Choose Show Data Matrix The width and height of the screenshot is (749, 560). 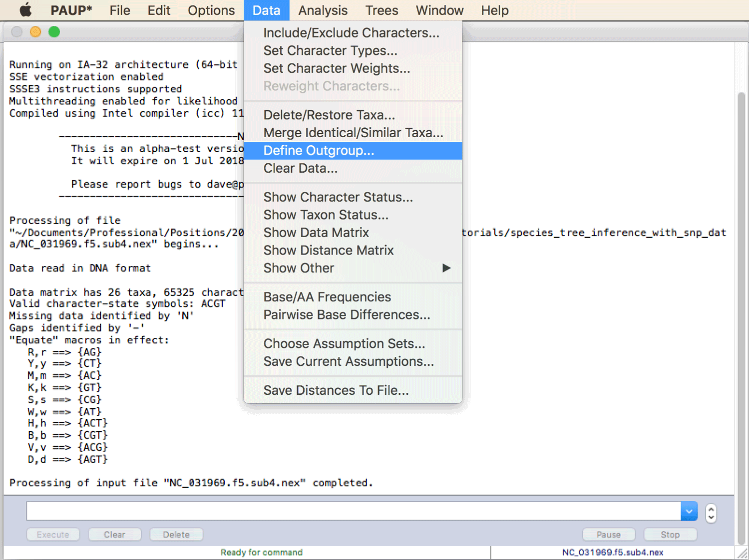pyautogui.click(x=353, y=233)
